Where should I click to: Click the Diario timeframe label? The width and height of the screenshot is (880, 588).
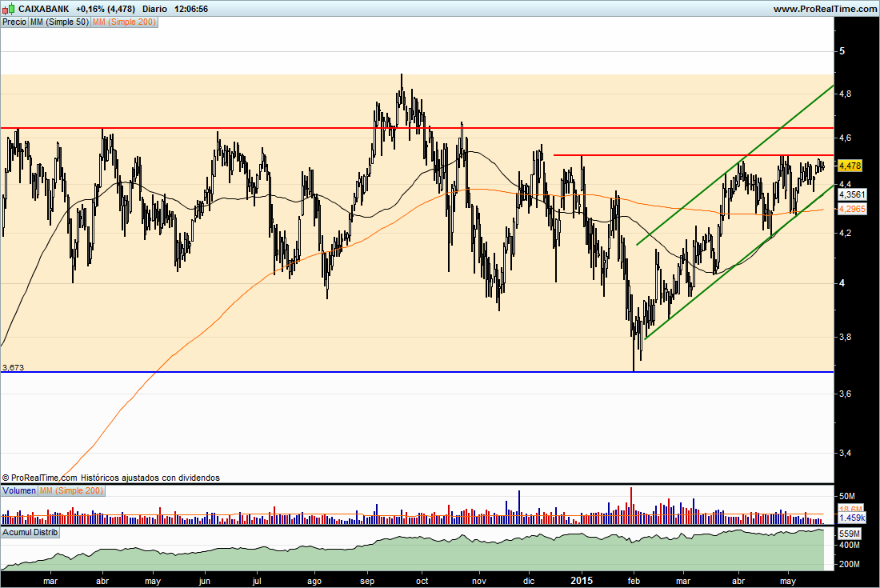point(155,9)
